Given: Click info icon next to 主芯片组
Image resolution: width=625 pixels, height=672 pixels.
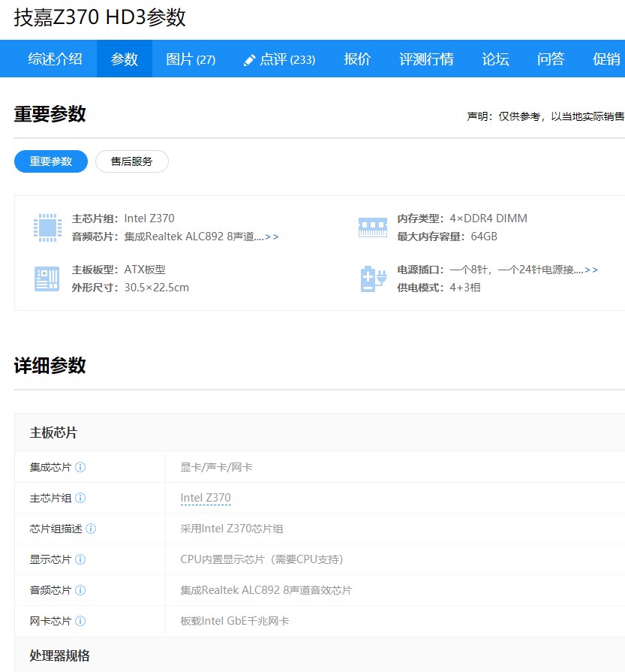Looking at the screenshot, I should click(80, 498).
